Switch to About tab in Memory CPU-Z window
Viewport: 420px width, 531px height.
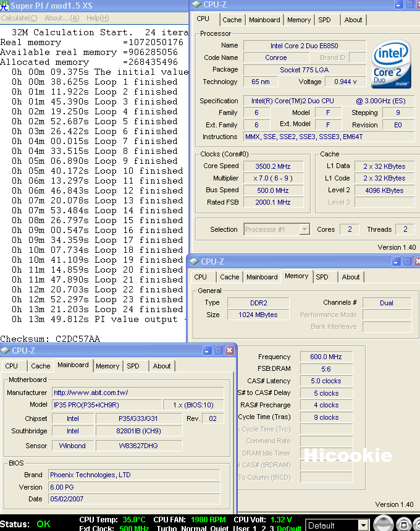tap(351, 277)
